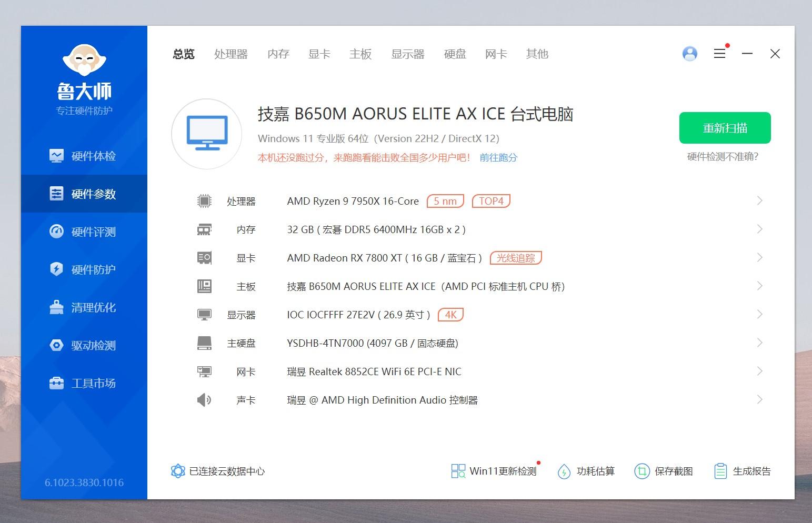
Task: Switch to 其他 tab
Action: (x=537, y=54)
